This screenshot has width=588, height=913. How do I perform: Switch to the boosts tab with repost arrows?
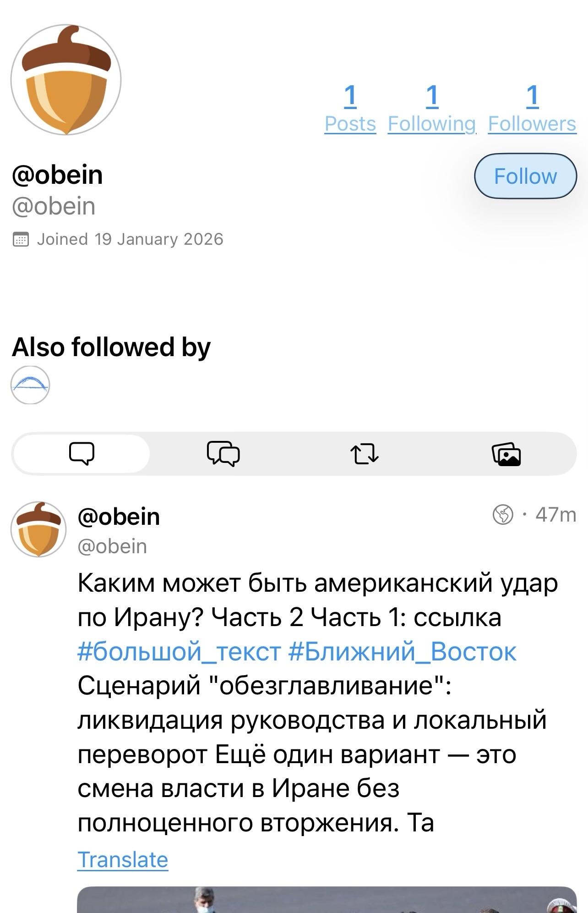tap(364, 454)
